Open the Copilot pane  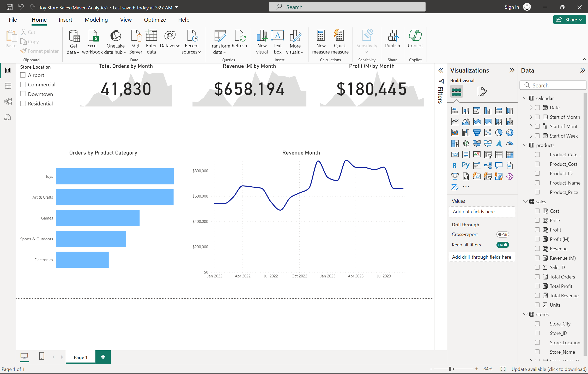pos(415,39)
